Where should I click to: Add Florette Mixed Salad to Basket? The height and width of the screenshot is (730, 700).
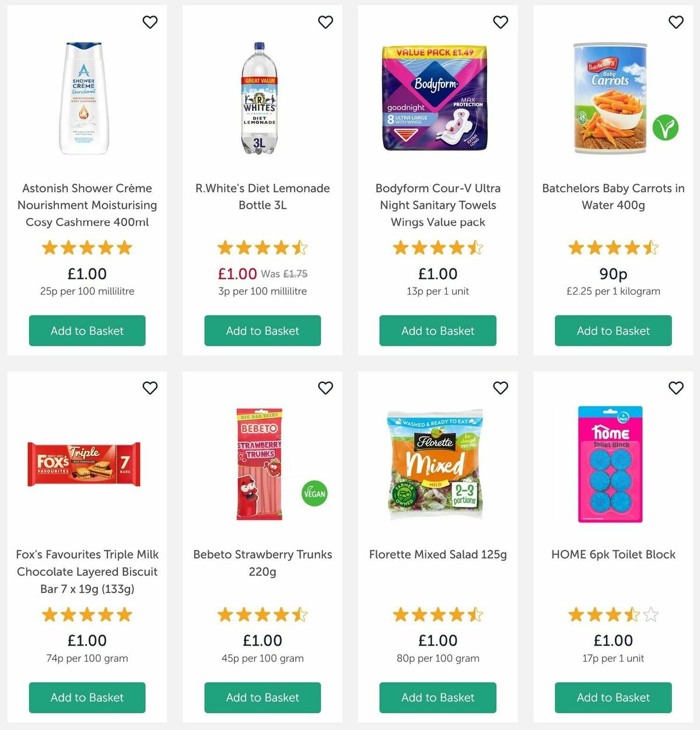[x=437, y=697]
